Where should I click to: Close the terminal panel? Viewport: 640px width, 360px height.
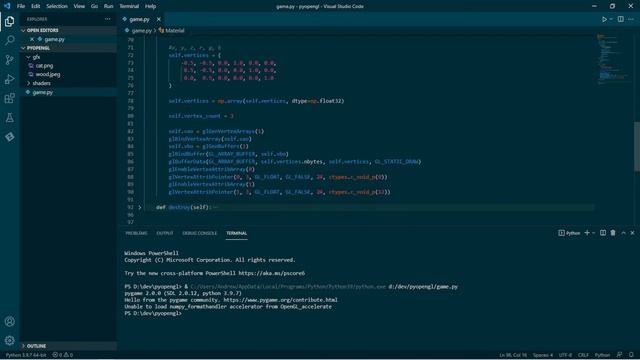[632, 233]
